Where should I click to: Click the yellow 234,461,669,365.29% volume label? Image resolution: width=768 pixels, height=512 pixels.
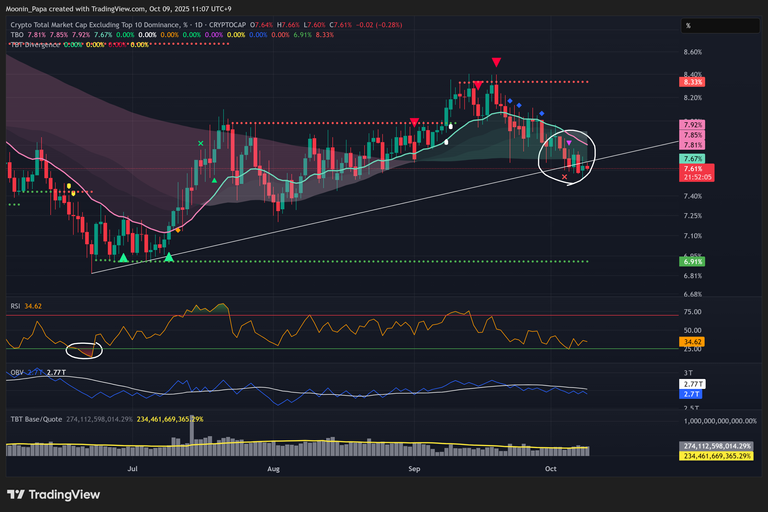tap(720, 456)
